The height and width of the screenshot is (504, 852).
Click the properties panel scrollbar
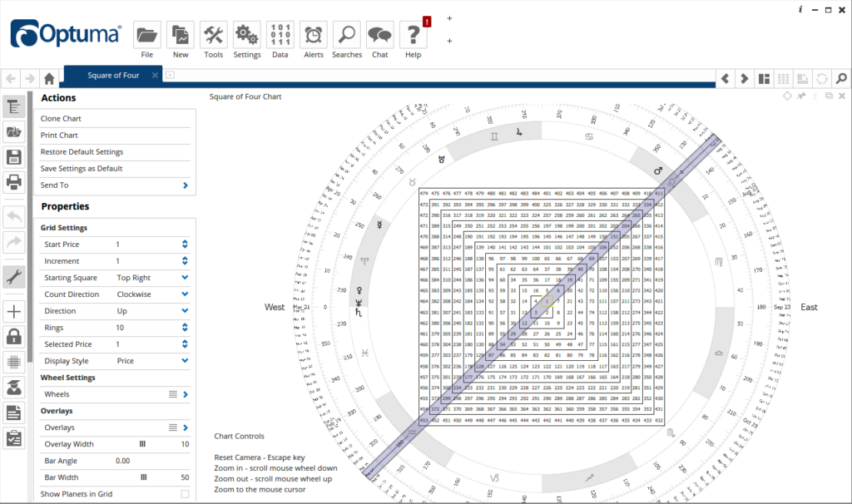(x=30, y=228)
